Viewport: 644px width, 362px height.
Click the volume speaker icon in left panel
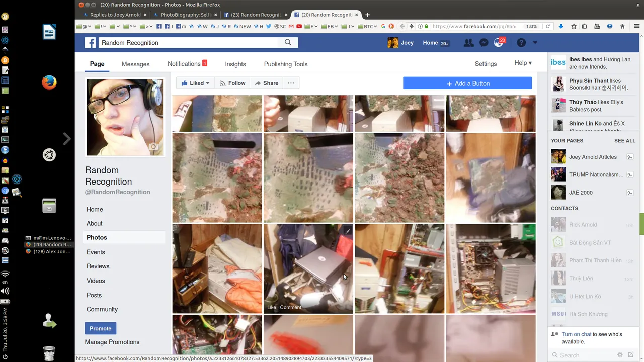(x=5, y=291)
